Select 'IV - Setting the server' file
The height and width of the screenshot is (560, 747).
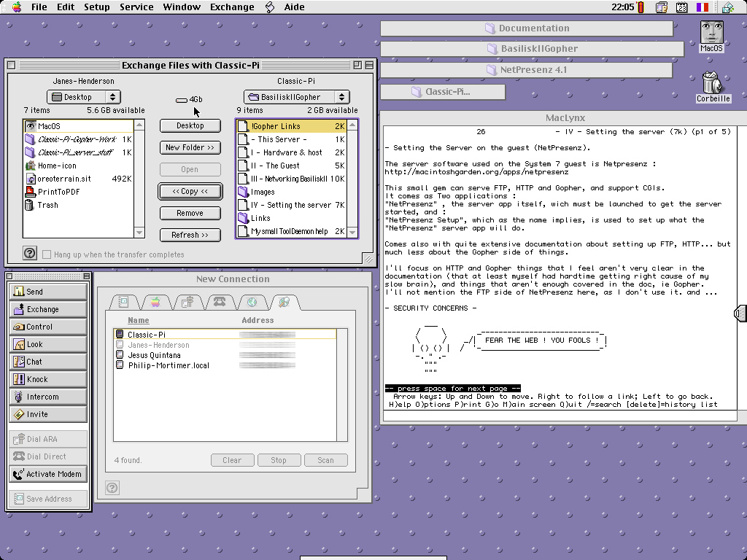coord(291,205)
